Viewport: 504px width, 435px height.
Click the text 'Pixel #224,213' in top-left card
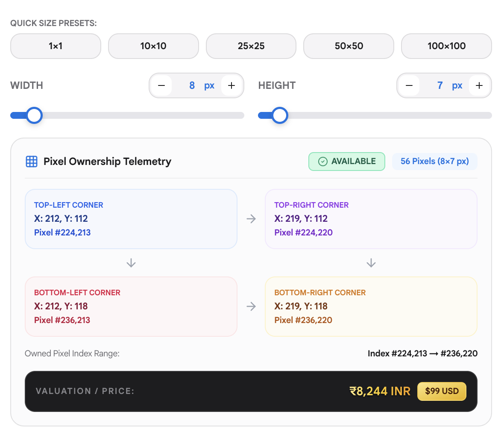click(62, 232)
